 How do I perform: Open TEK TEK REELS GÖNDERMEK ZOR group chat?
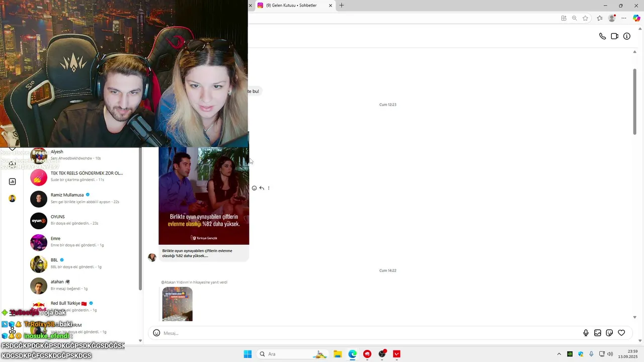83,177
